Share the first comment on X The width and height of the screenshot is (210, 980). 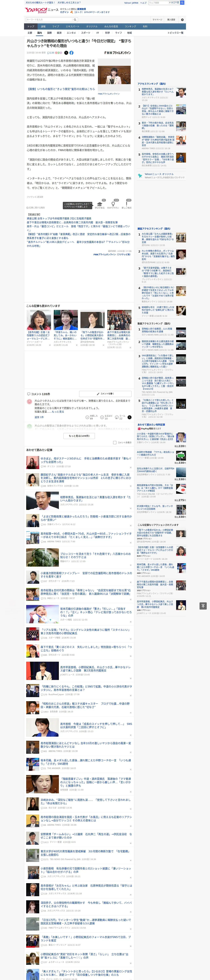pyautogui.click(x=130, y=417)
